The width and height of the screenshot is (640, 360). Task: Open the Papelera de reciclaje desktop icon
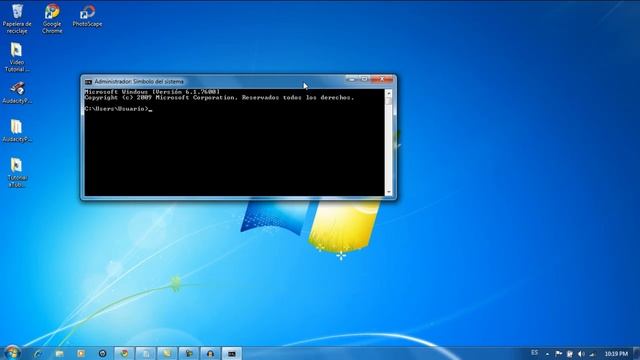coord(17,19)
